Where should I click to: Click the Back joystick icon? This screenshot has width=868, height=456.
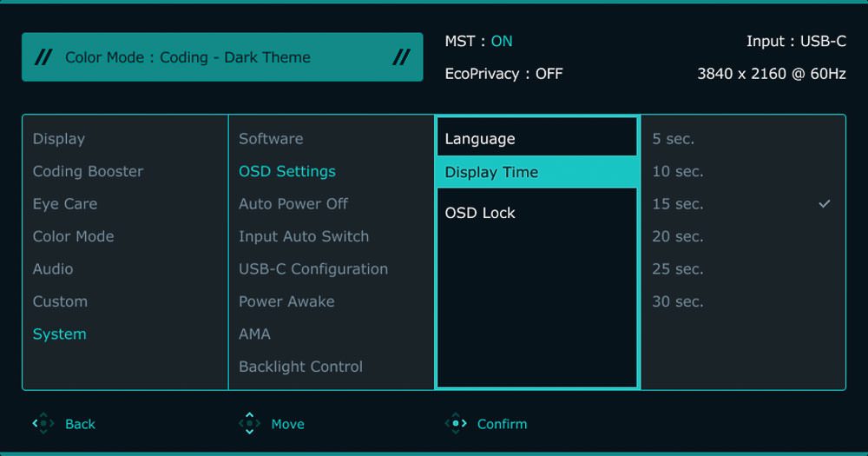coord(43,424)
